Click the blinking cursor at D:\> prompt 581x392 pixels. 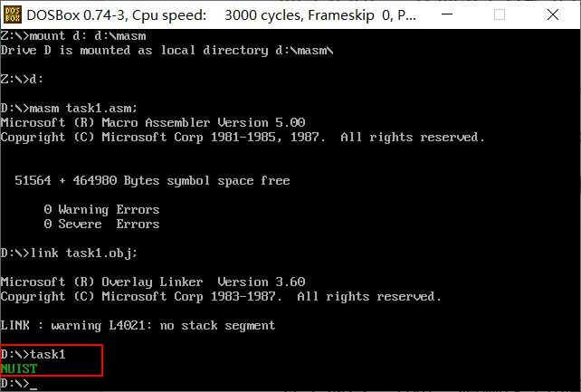(33, 387)
